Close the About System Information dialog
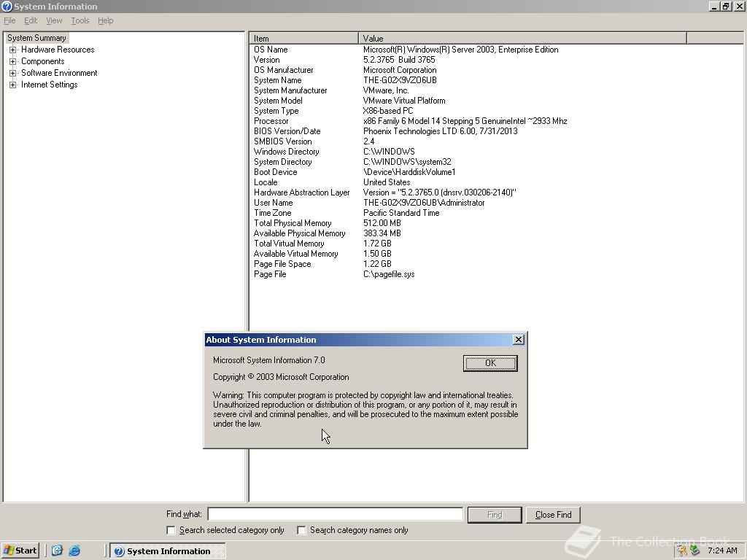 [x=519, y=340]
